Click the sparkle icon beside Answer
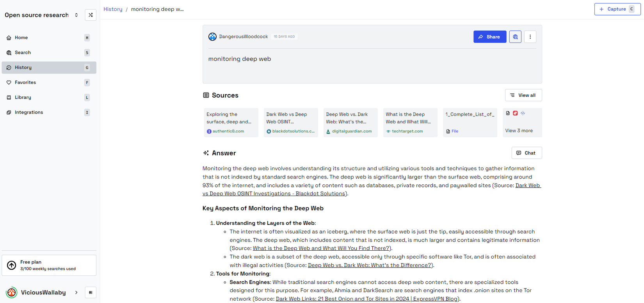This screenshot has height=303, width=644. coord(206,153)
